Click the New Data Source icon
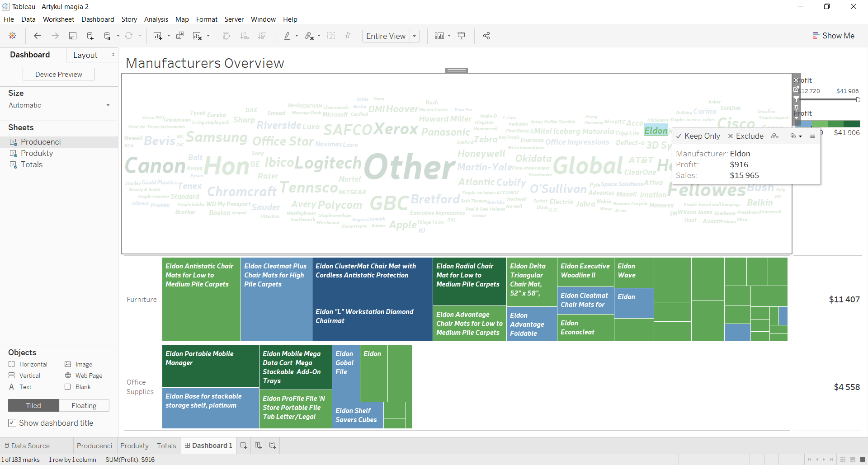868x465 pixels. coord(90,36)
